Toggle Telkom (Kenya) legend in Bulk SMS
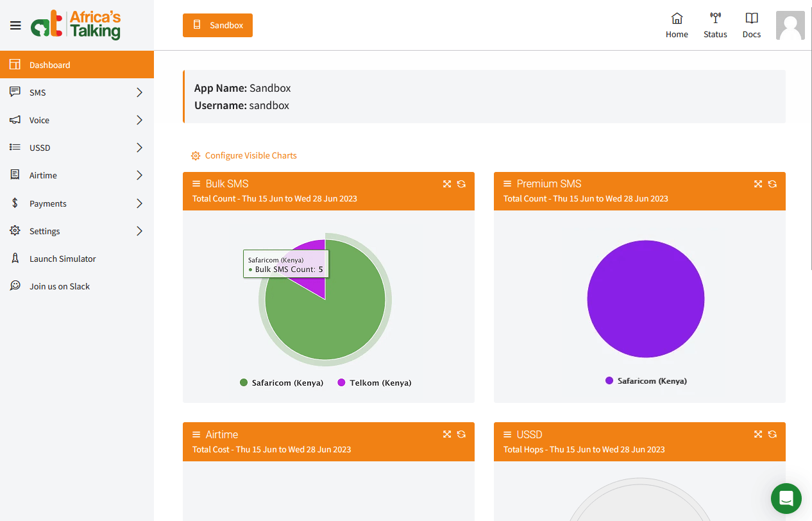 point(375,383)
